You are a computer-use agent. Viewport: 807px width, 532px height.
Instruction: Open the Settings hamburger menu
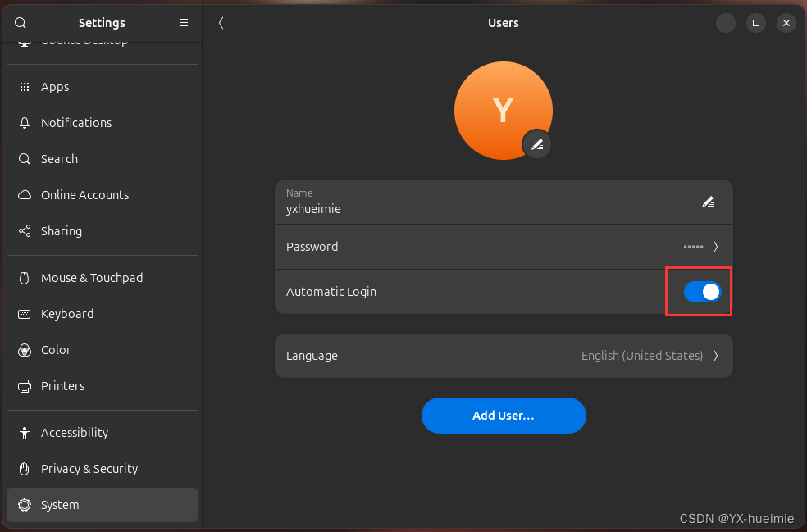coord(183,23)
